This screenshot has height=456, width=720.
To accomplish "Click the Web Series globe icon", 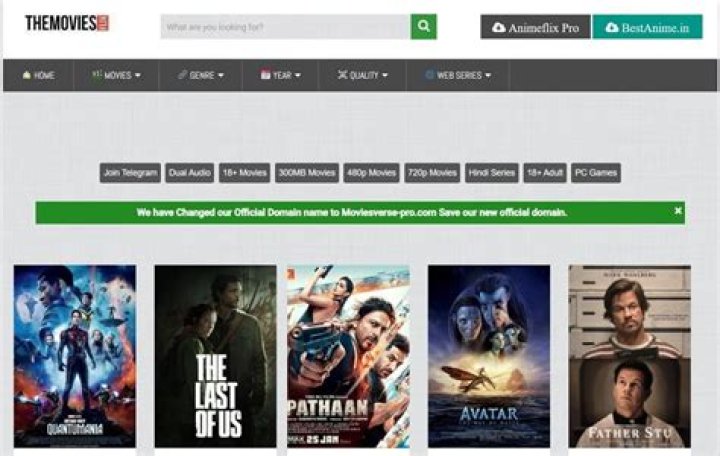I will (x=430, y=74).
